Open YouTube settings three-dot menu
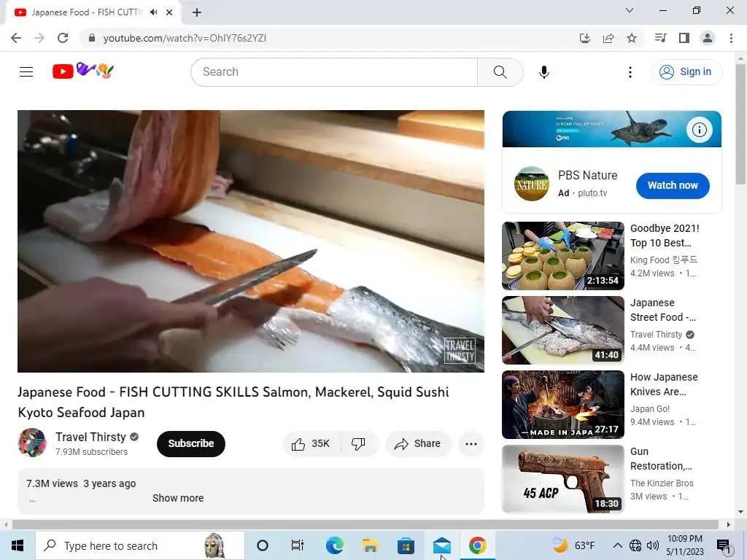The height and width of the screenshot is (560, 747). (630, 72)
